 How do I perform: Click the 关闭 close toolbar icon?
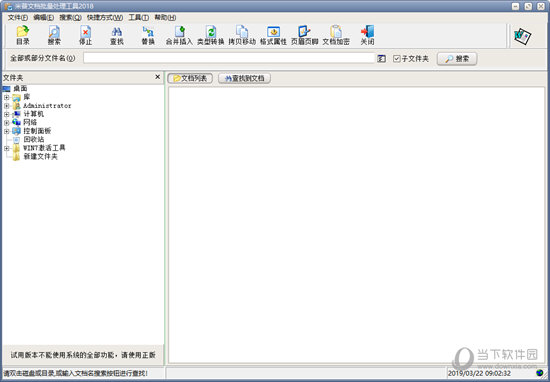point(367,35)
